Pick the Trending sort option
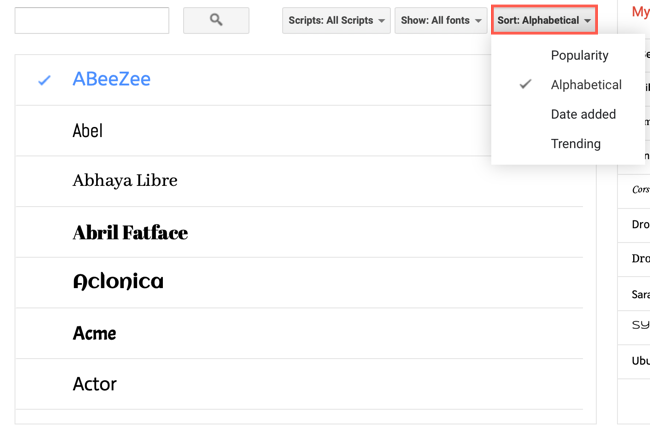The width and height of the screenshot is (650, 430). click(576, 143)
